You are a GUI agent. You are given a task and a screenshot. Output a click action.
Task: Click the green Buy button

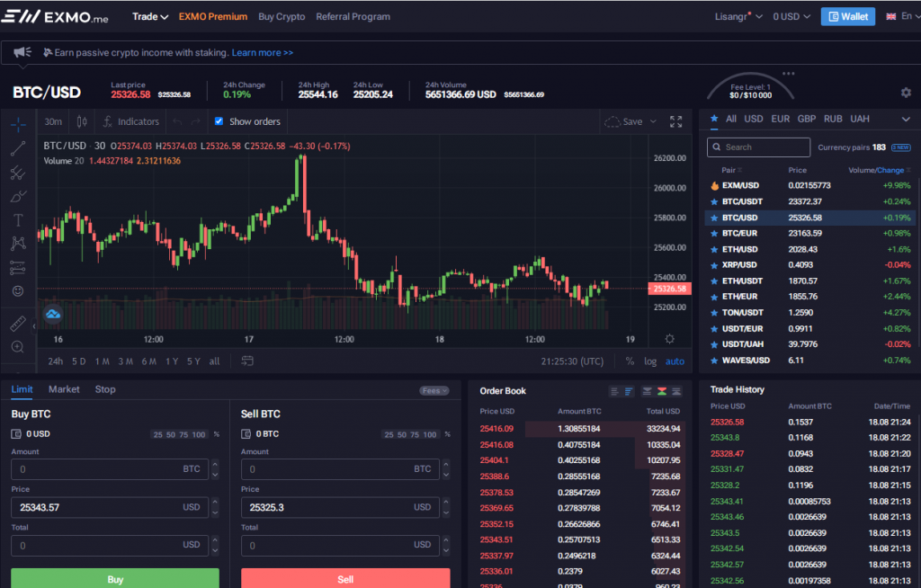click(x=115, y=578)
